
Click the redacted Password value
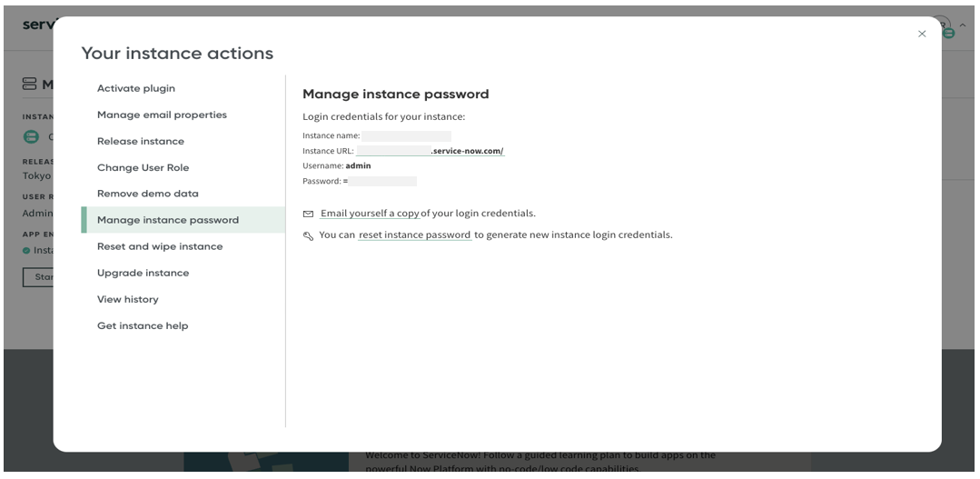point(381,182)
